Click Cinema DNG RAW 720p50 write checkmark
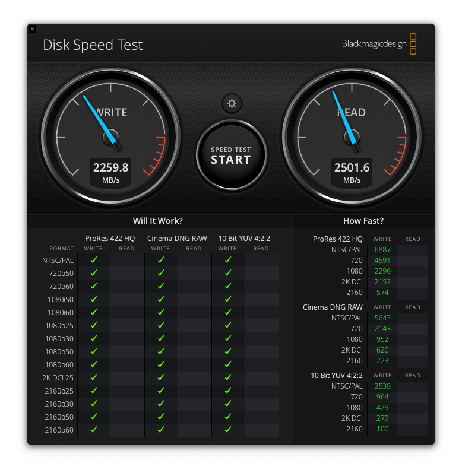 point(160,273)
